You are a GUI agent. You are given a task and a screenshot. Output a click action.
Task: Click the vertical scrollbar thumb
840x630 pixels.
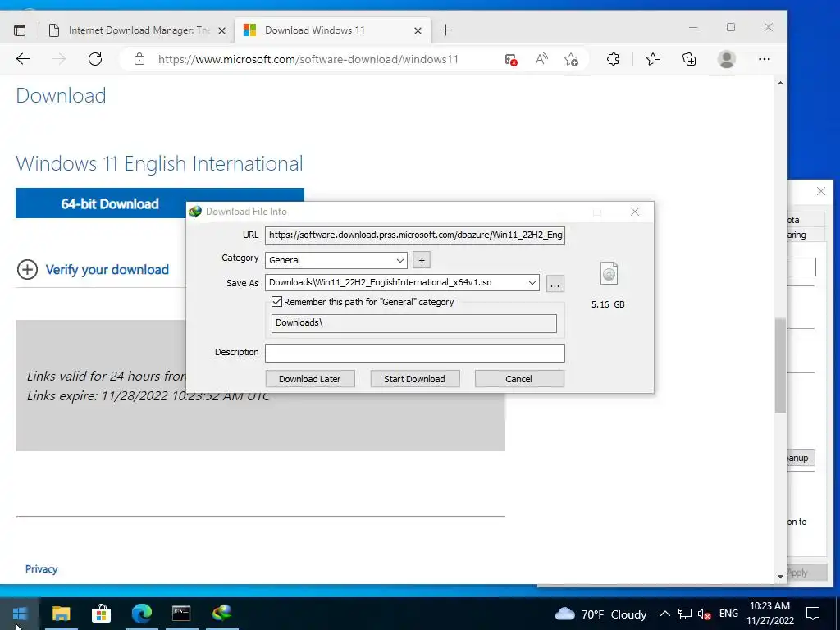coord(781,365)
